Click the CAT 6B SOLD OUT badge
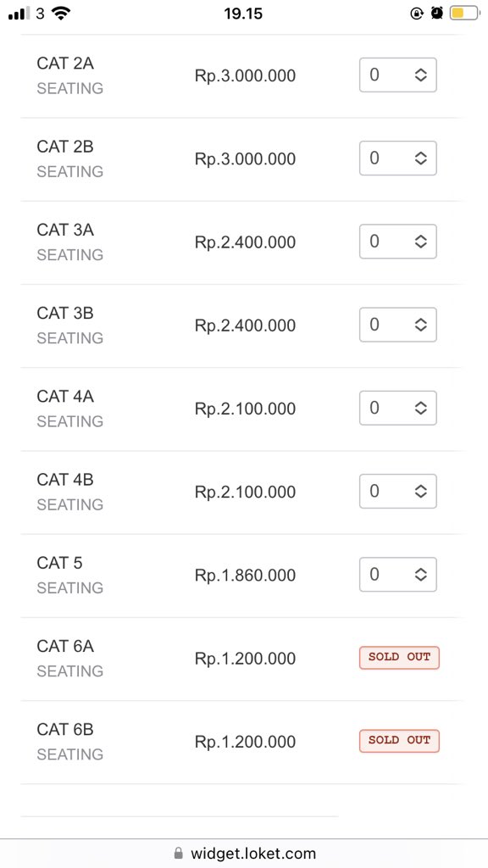The width and height of the screenshot is (488, 868). click(x=399, y=741)
